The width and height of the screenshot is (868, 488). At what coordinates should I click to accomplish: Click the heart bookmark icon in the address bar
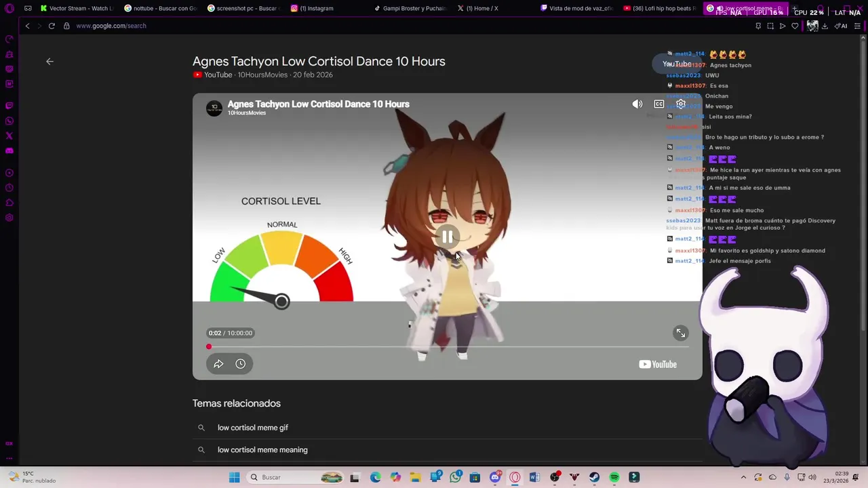(795, 26)
